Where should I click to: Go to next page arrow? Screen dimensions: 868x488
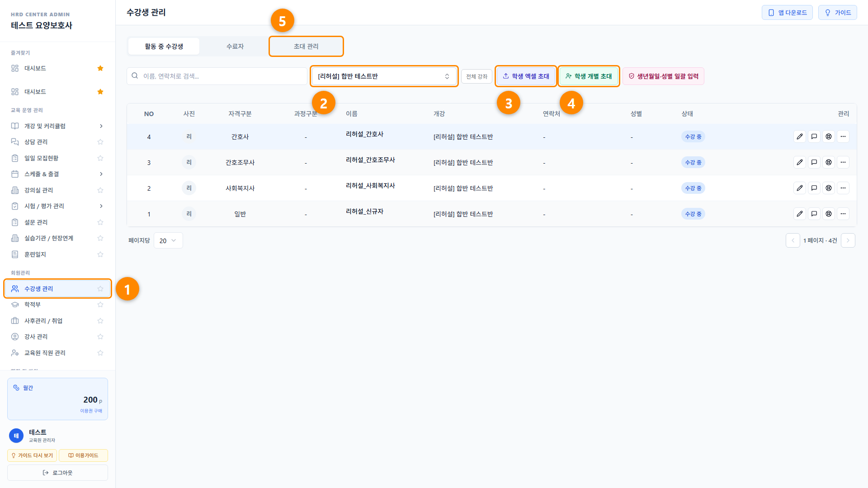[x=848, y=240]
